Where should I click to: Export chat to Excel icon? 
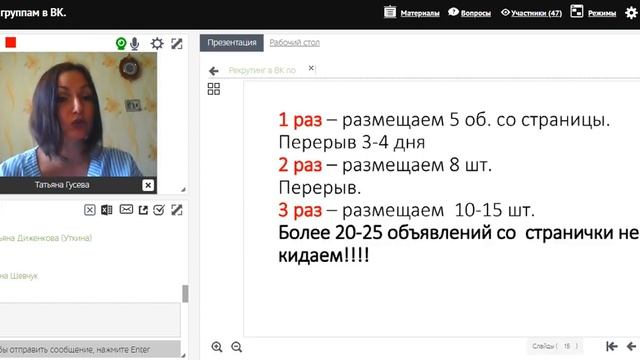(107, 210)
